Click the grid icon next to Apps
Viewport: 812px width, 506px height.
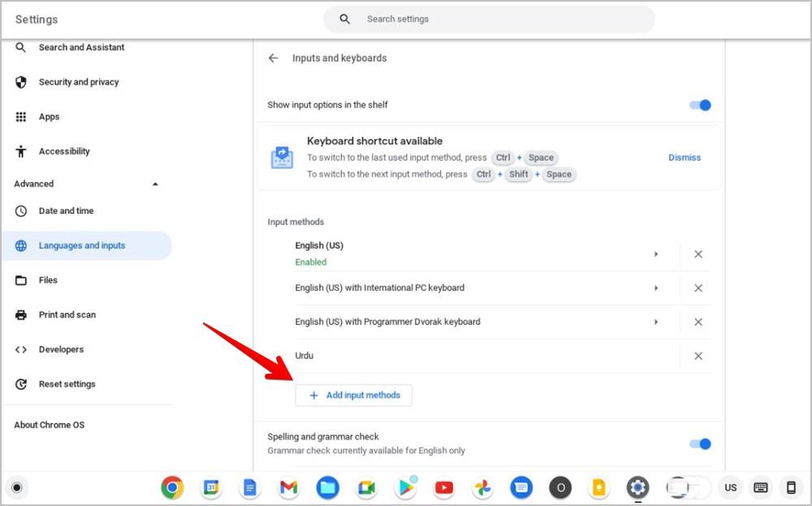(x=21, y=116)
